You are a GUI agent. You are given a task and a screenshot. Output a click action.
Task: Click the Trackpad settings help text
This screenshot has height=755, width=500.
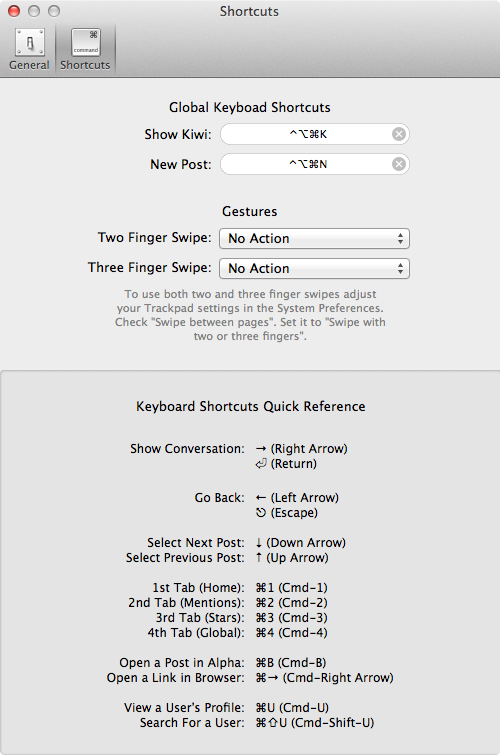(250, 315)
